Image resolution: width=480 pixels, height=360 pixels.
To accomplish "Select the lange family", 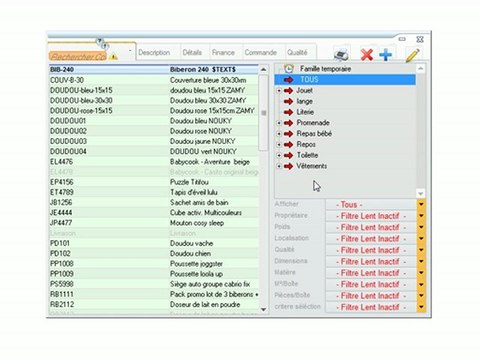I will tap(305, 101).
